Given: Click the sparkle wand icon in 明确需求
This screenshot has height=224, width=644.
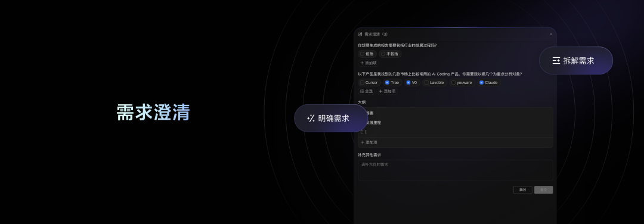Looking at the screenshot, I should pos(311,119).
